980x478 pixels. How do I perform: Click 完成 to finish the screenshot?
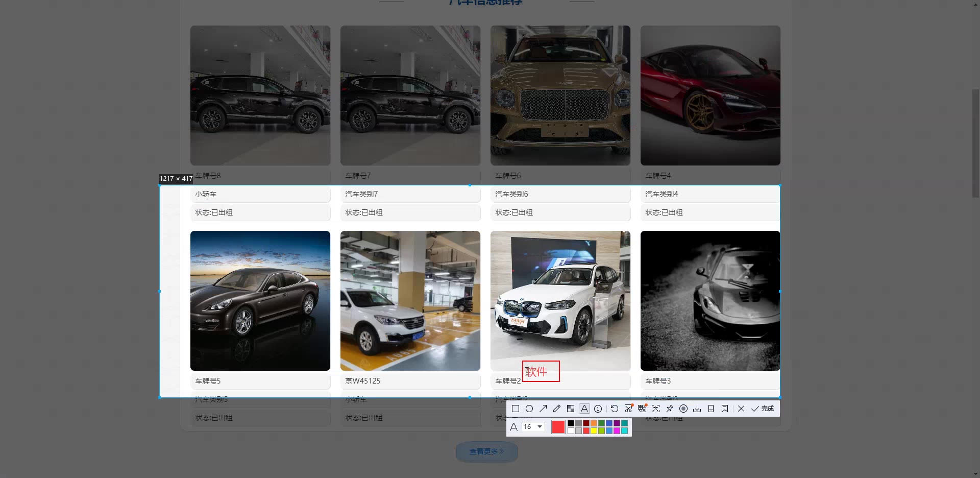(763, 409)
